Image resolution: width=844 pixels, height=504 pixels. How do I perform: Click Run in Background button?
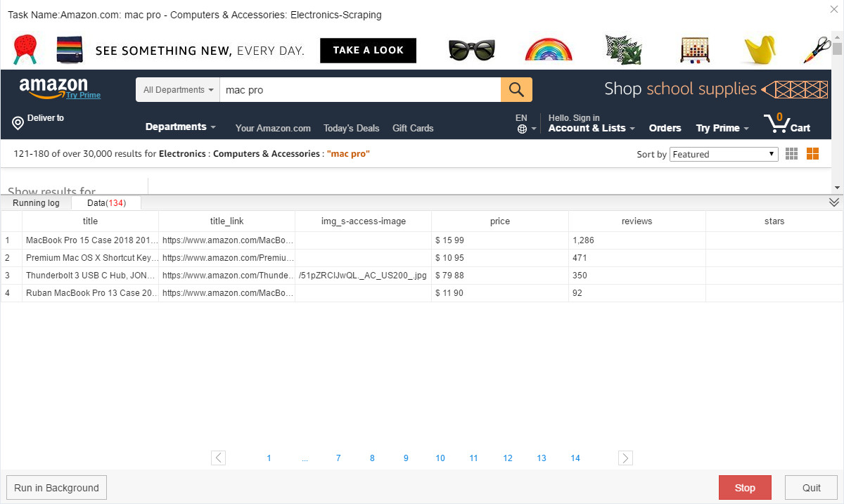(x=56, y=488)
